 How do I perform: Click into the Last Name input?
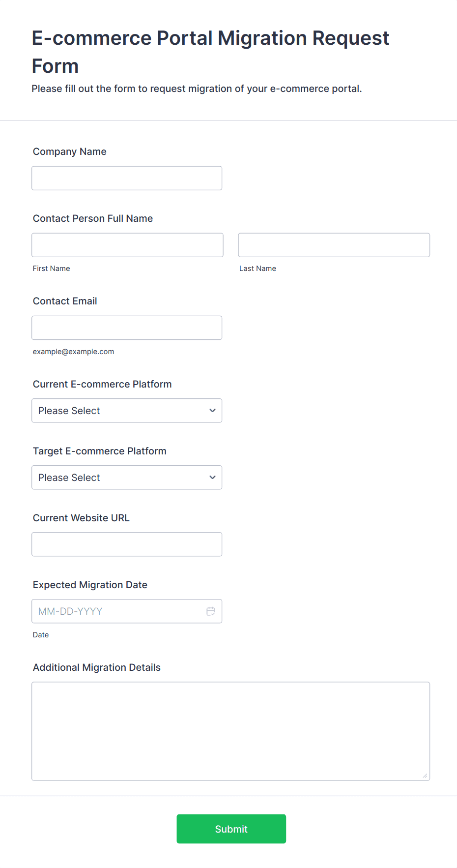point(334,245)
